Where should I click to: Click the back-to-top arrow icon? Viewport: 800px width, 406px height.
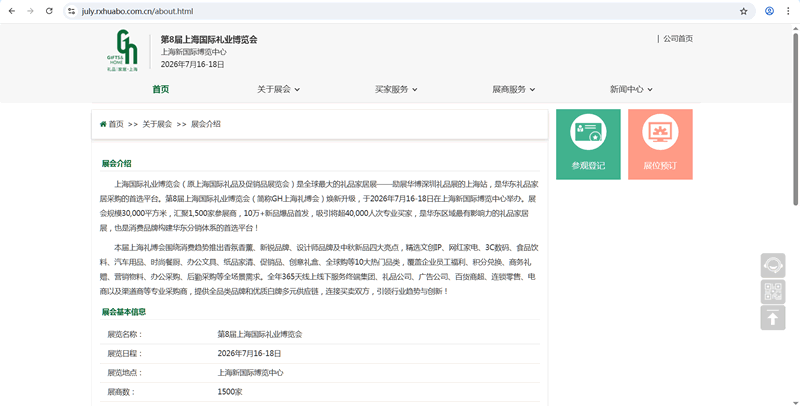[x=773, y=318]
